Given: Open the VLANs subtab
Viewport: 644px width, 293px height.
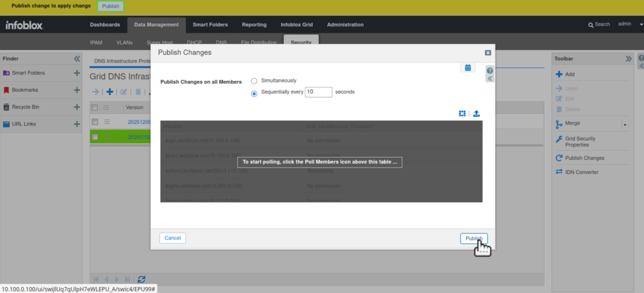Looking at the screenshot, I should tap(124, 42).
